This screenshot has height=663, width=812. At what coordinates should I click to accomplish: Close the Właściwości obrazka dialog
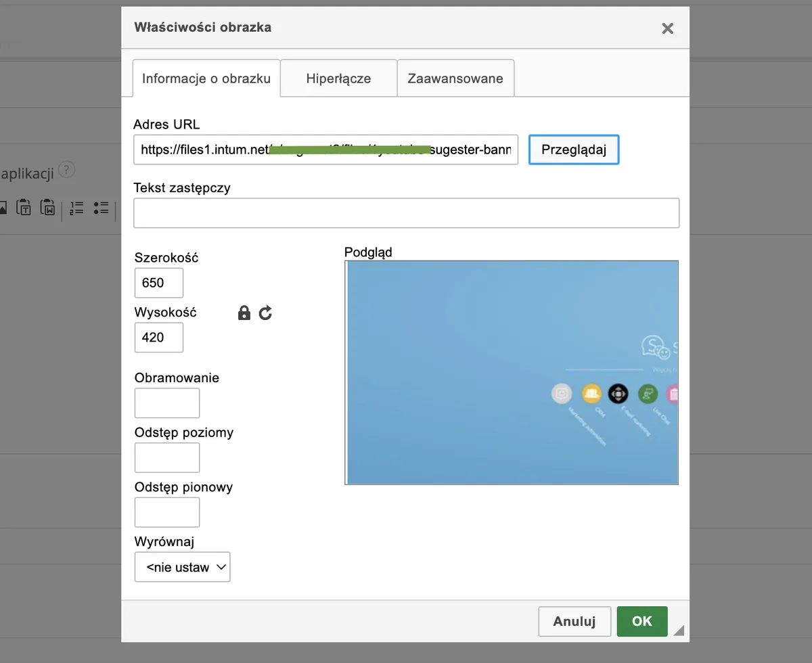pyautogui.click(x=667, y=28)
